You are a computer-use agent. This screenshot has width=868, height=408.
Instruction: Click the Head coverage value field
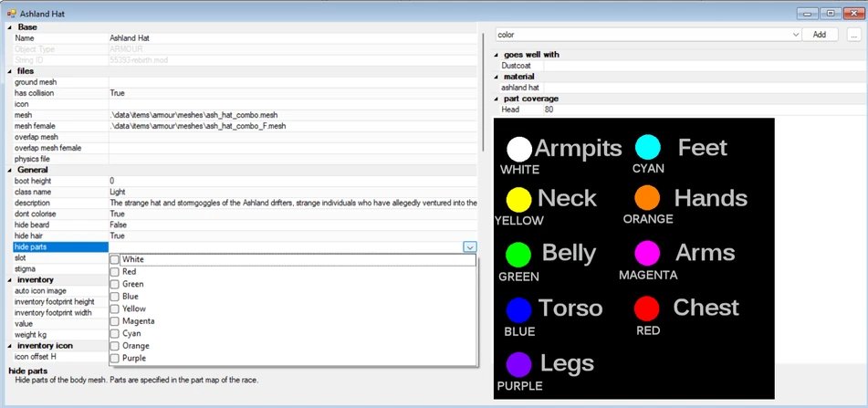click(703, 110)
